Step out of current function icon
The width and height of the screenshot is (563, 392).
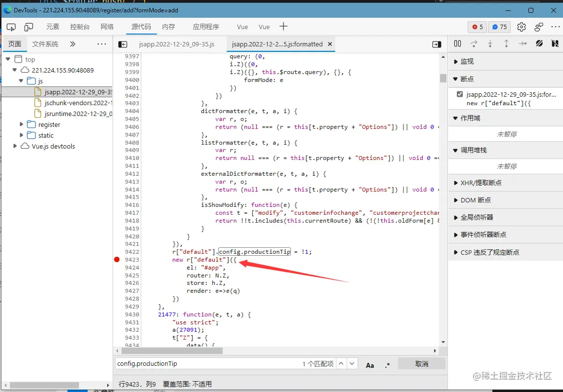[x=506, y=43]
